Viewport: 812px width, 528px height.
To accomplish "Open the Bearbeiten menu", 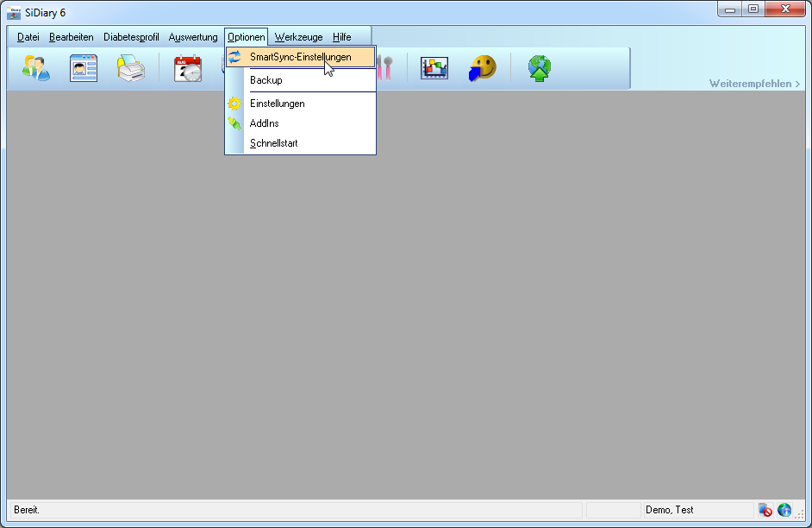I will 72,37.
